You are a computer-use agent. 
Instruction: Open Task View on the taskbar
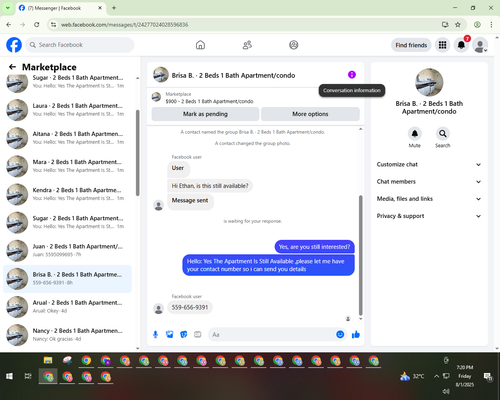click(28, 376)
